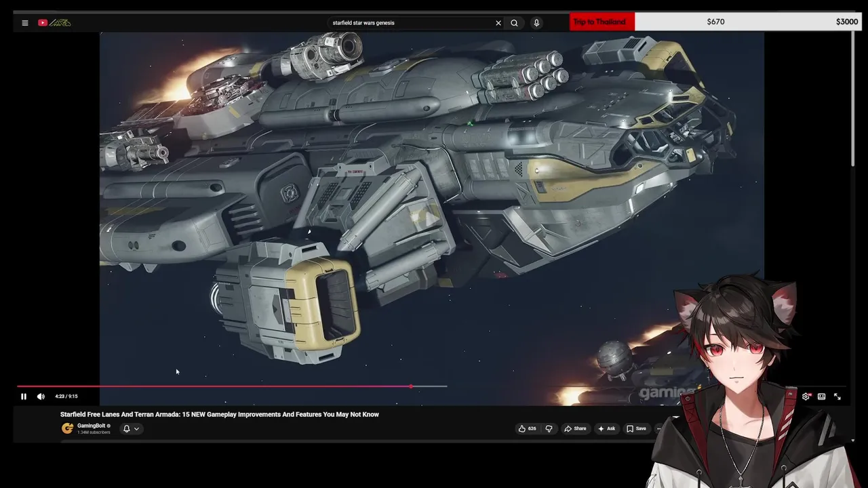Open the GamingBolt channel avatar

(67, 428)
